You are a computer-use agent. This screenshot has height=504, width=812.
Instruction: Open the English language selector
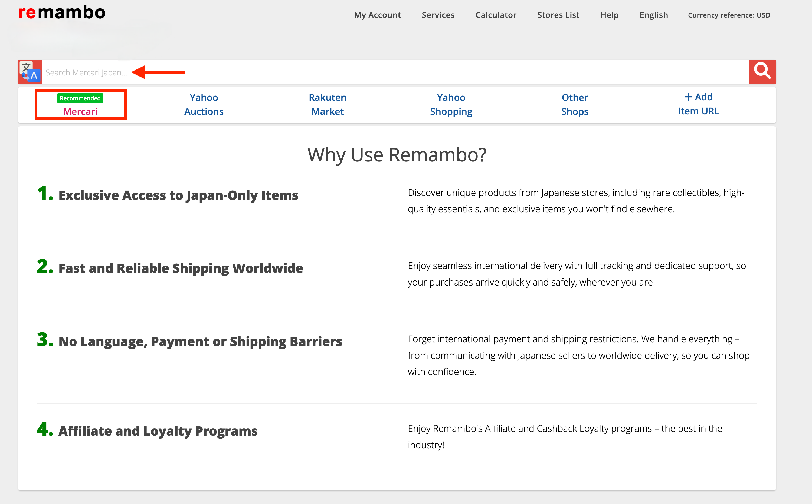pos(654,15)
